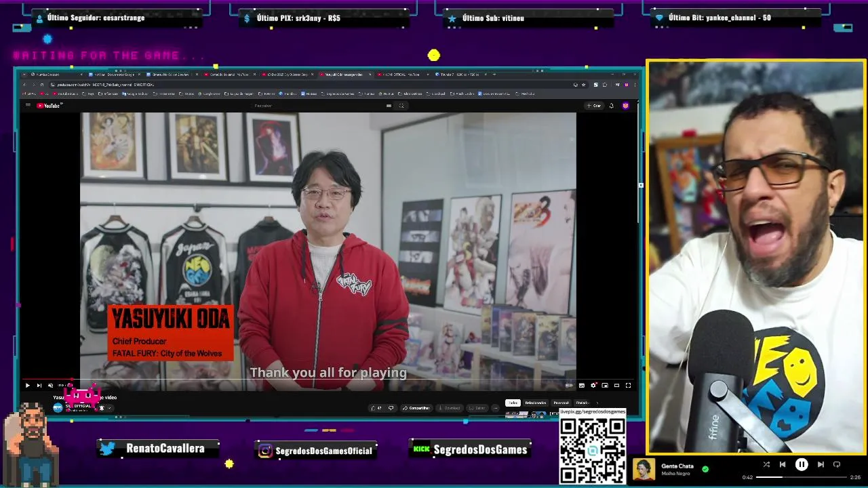The image size is (868, 488).
Task: Click the livepix QR code
Action: pos(593,450)
